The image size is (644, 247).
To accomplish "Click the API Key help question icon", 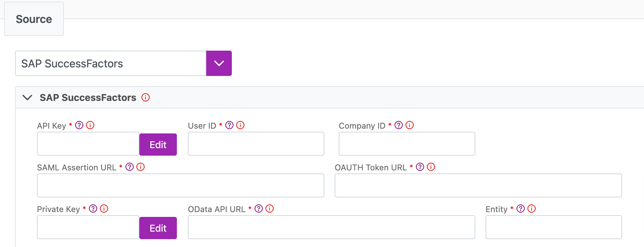I will point(79,125).
